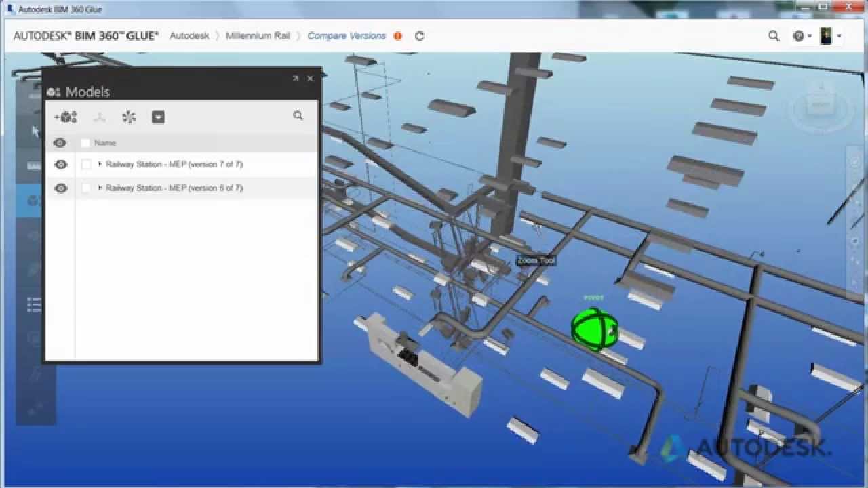The height and width of the screenshot is (488, 868).
Task: Open the Millennium Rail breadcrumb
Action: tap(258, 36)
